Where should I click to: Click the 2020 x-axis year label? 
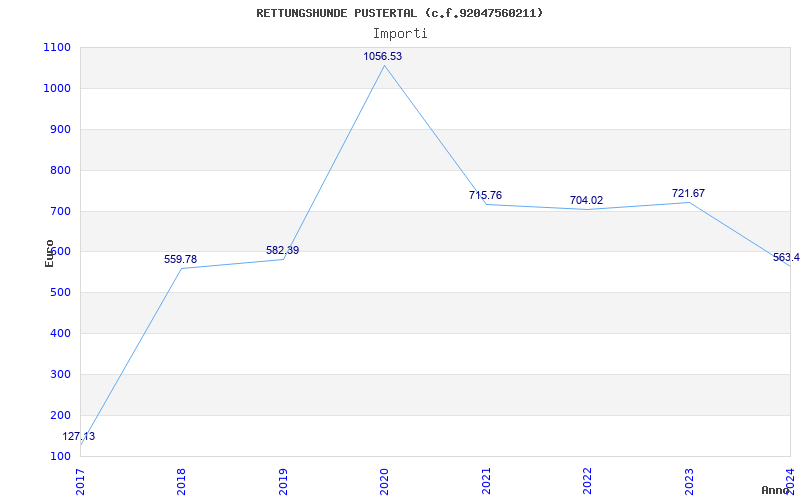pos(384,481)
